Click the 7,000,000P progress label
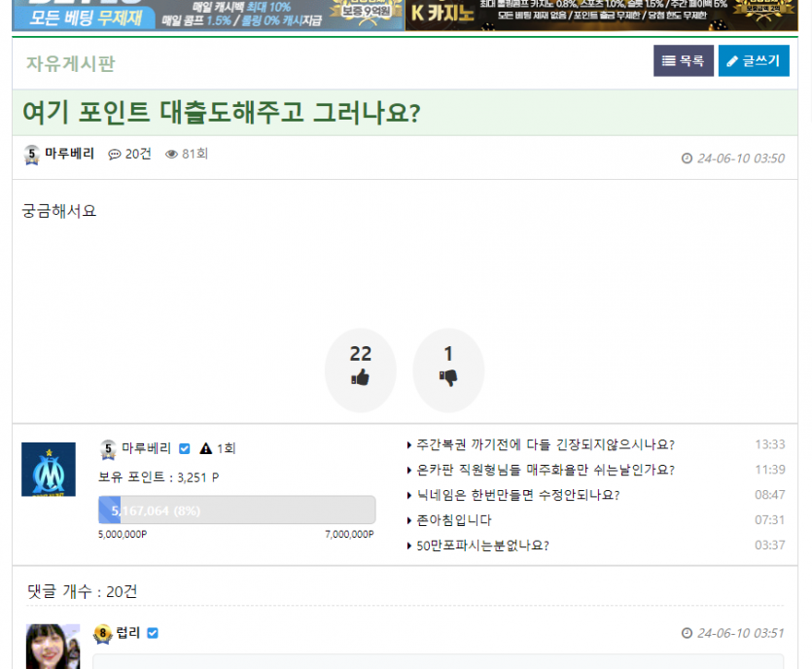The height and width of the screenshot is (669, 812). tap(349, 535)
